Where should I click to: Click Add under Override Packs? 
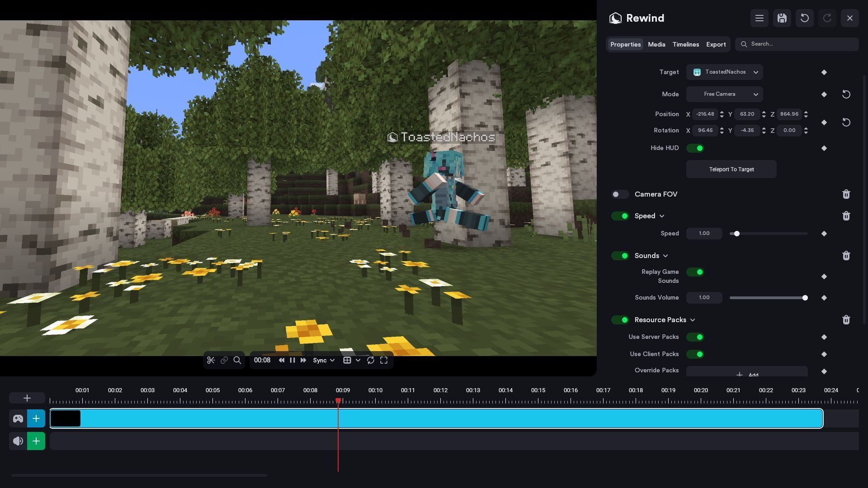[x=747, y=372]
